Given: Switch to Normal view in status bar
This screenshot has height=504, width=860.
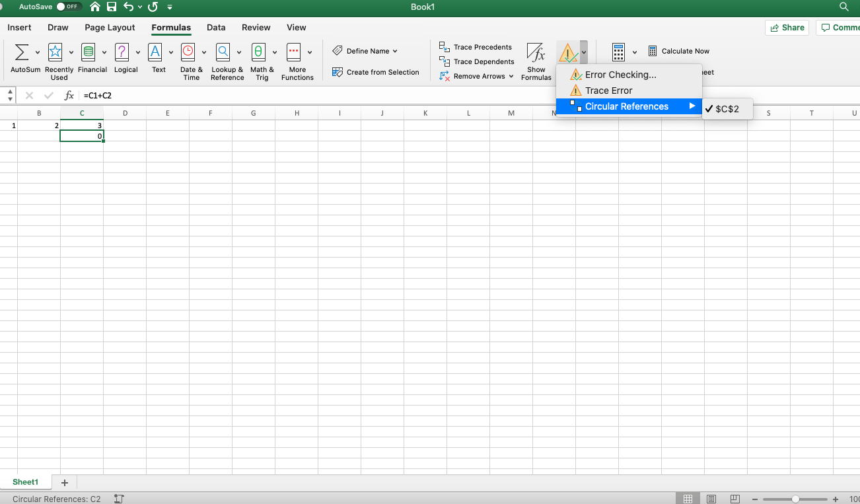Looking at the screenshot, I should pyautogui.click(x=688, y=499).
